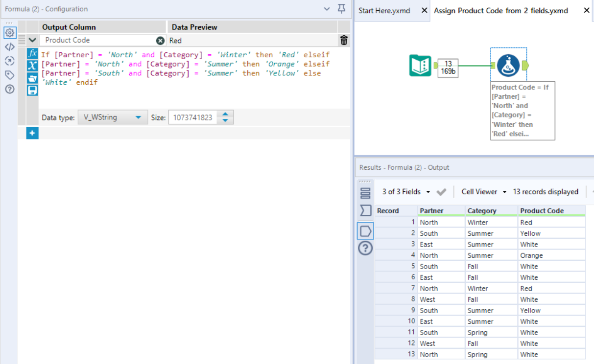The width and height of the screenshot is (594, 364).
Task: Open the annotation tag icon in sidebar
Action: point(9,75)
